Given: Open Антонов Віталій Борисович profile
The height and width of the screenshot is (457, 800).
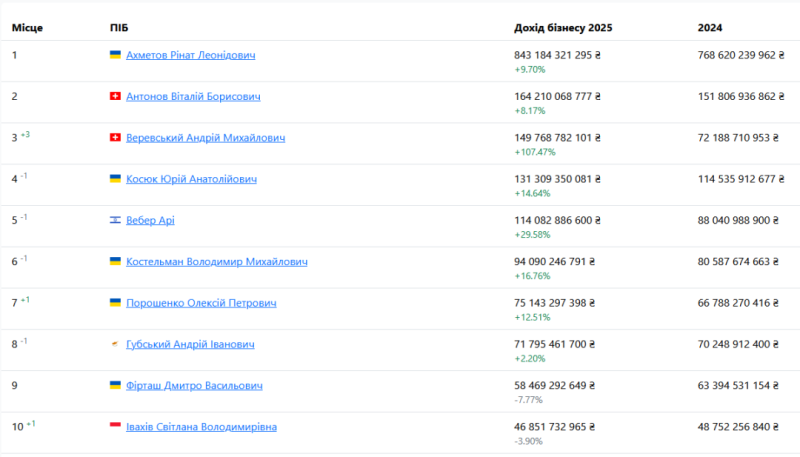Looking at the screenshot, I should 193,96.
